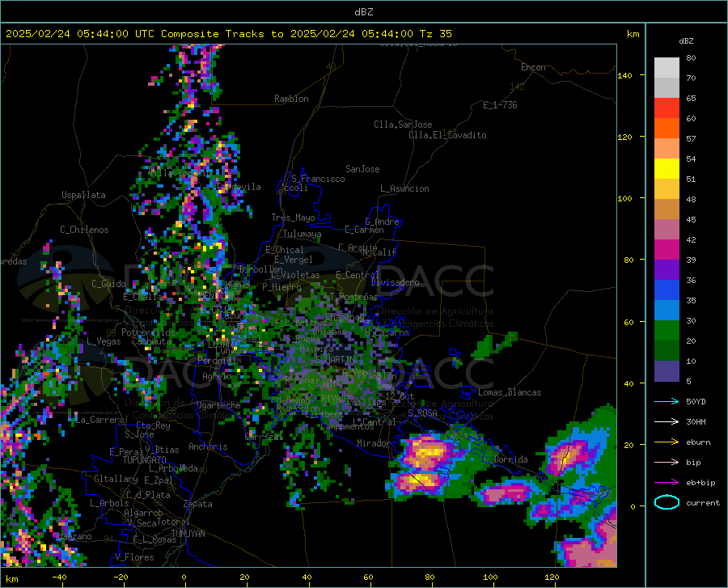Click the Clla.SanJose map label
Viewport: 728px width, 588px height.
[403, 125]
